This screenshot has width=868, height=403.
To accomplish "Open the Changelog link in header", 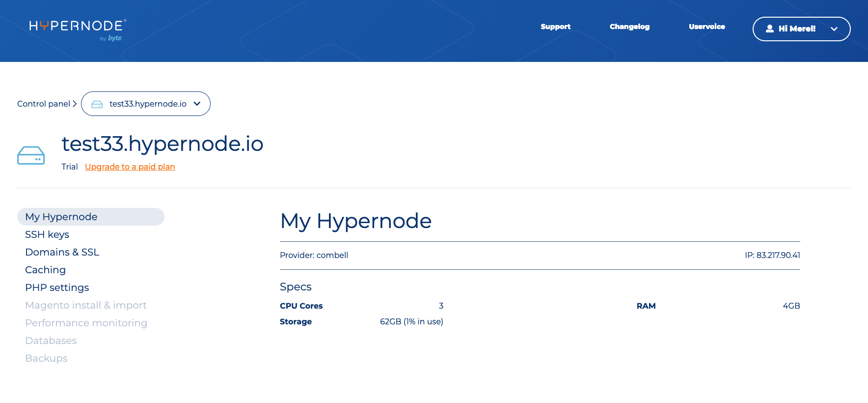I will click(x=629, y=27).
